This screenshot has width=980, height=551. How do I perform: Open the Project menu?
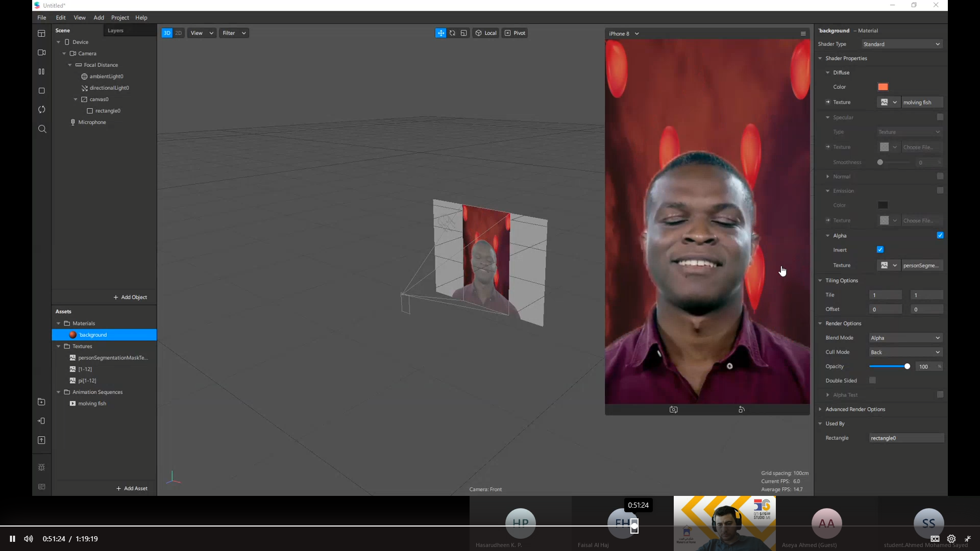[120, 17]
